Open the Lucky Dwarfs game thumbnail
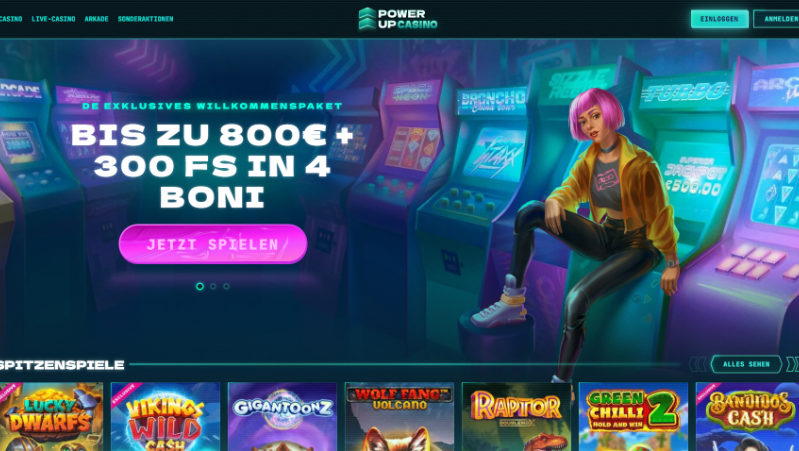The width and height of the screenshot is (799, 451). click(x=51, y=417)
